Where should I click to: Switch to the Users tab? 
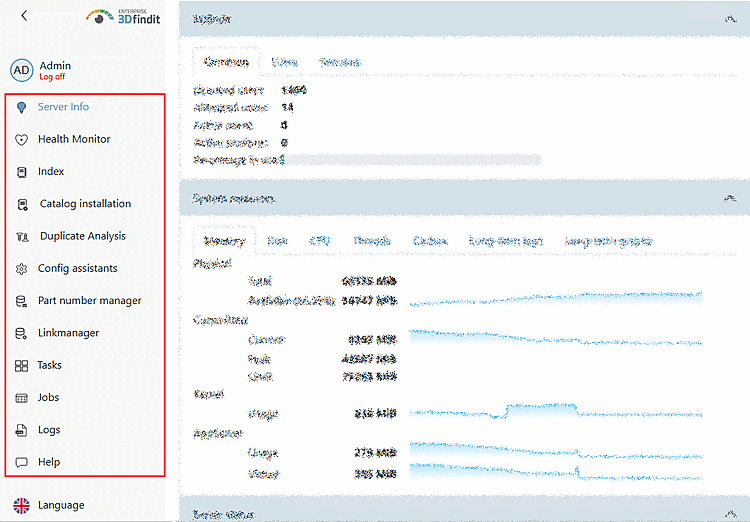coord(285,62)
